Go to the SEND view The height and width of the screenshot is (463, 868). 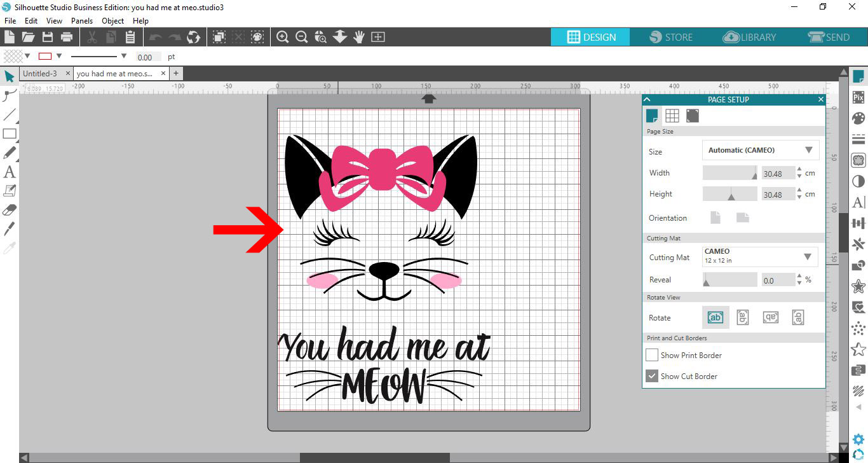coord(829,37)
